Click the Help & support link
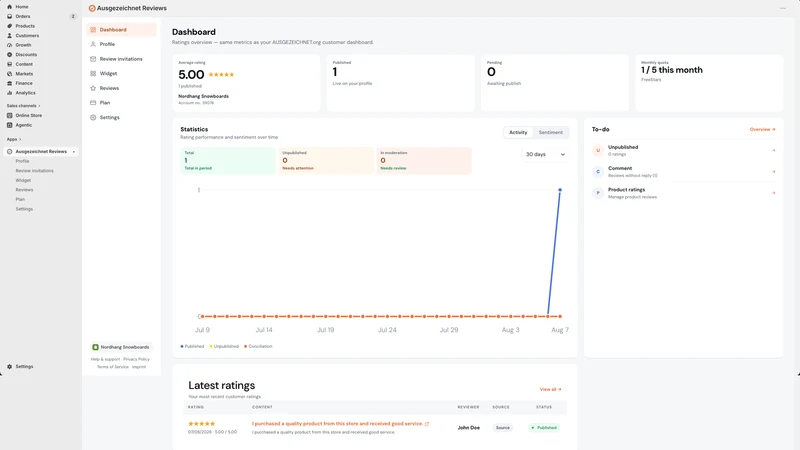Viewport: 800px width, 450px height. coord(105,359)
